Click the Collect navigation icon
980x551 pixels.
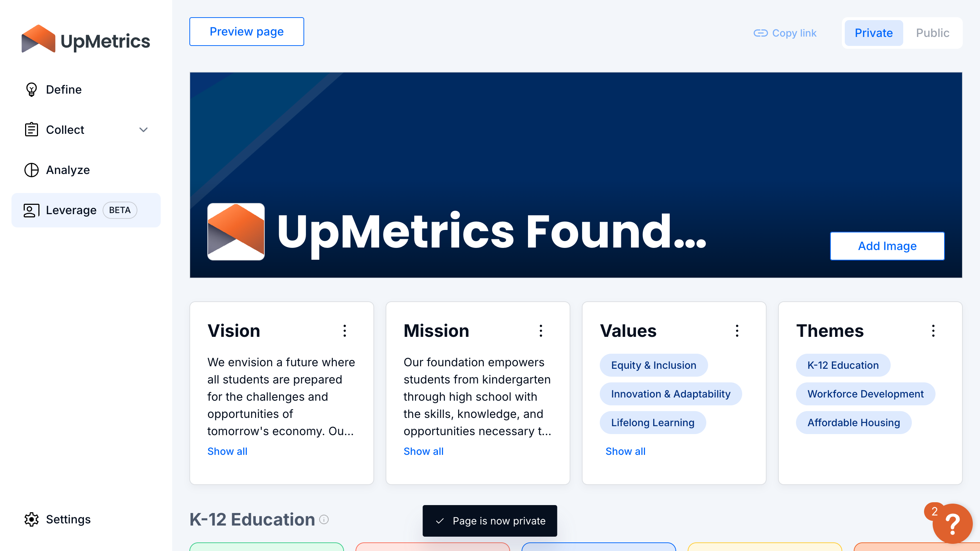[x=31, y=129]
